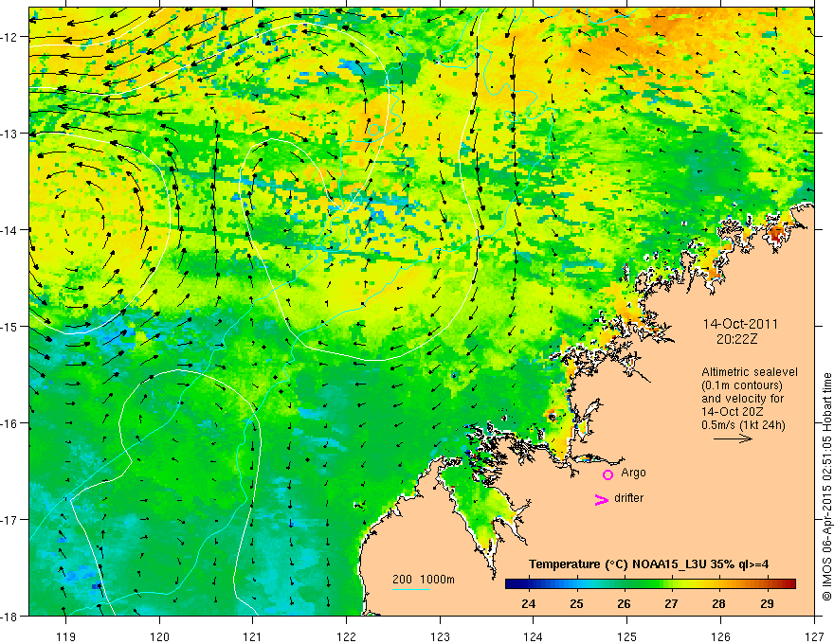
Task: Click the longitude axis label 120
Action: (x=159, y=636)
